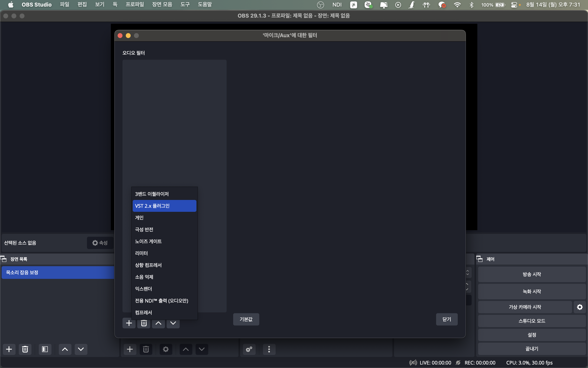
Task: Open 도구 menu in menu bar
Action: 185,5
